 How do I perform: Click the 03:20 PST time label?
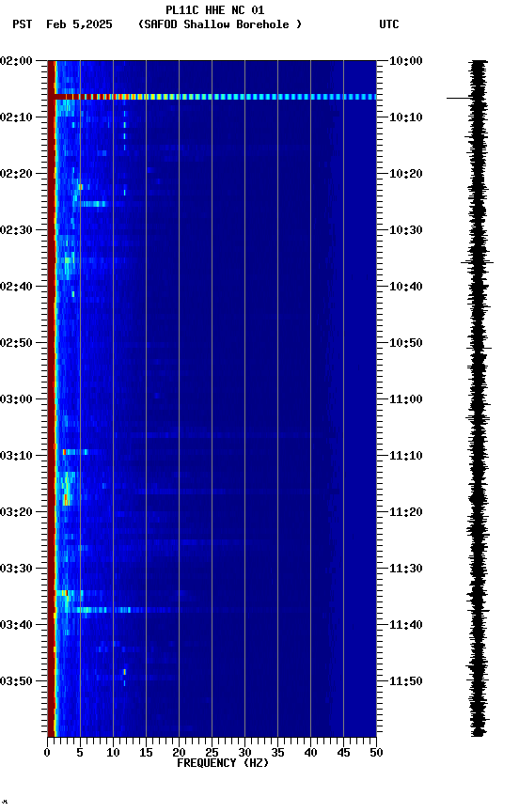point(16,512)
